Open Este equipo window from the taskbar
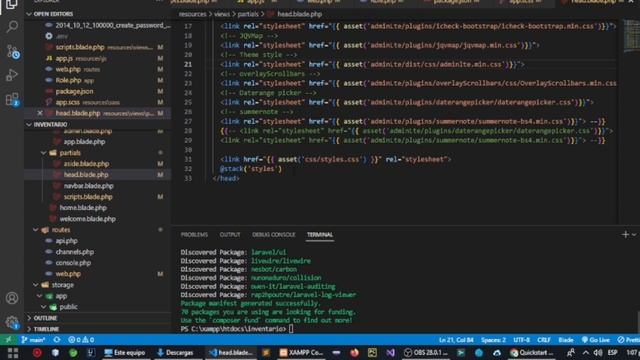This screenshot has width=640, height=360. pyautogui.click(x=124, y=353)
